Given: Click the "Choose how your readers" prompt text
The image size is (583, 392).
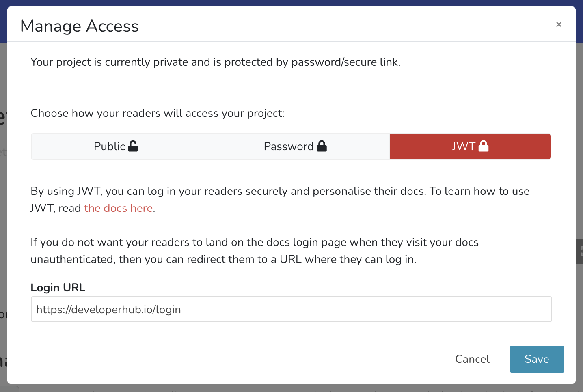Looking at the screenshot, I should point(158,113).
